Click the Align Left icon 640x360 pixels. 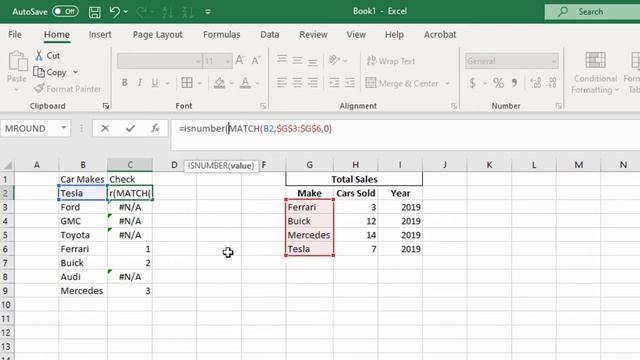click(282, 83)
